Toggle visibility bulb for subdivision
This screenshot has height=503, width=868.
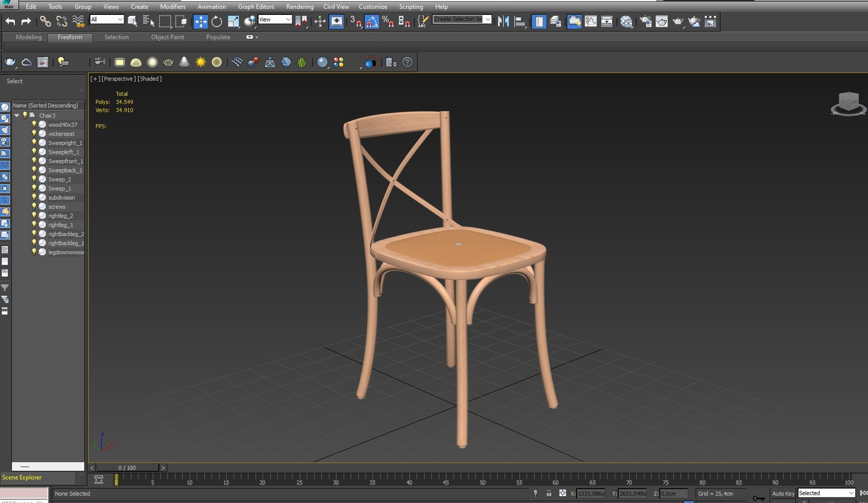coord(34,197)
